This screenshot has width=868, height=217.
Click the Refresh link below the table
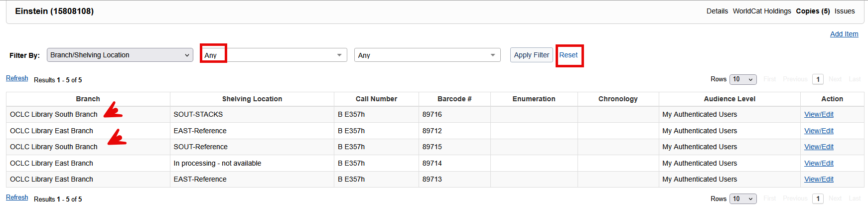tap(17, 198)
